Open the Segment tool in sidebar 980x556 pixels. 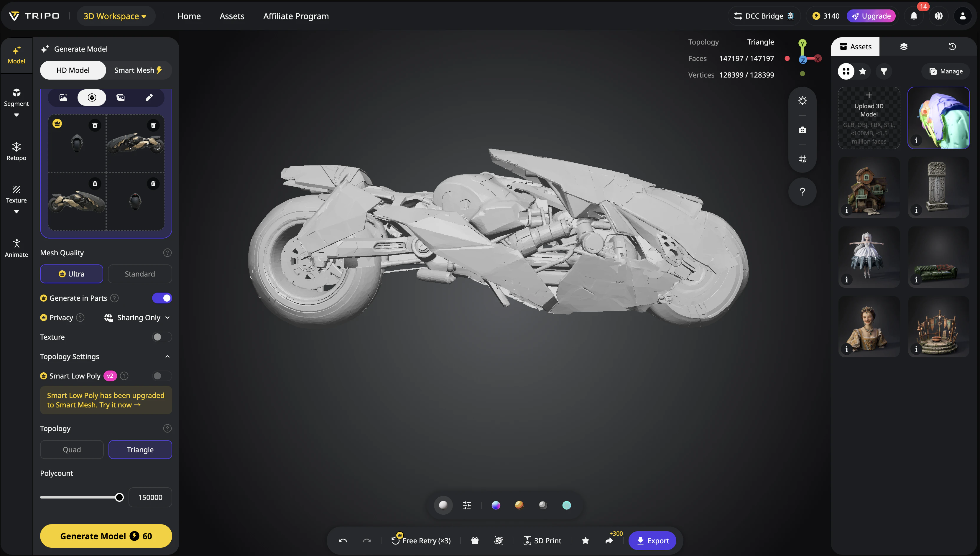(x=16, y=97)
